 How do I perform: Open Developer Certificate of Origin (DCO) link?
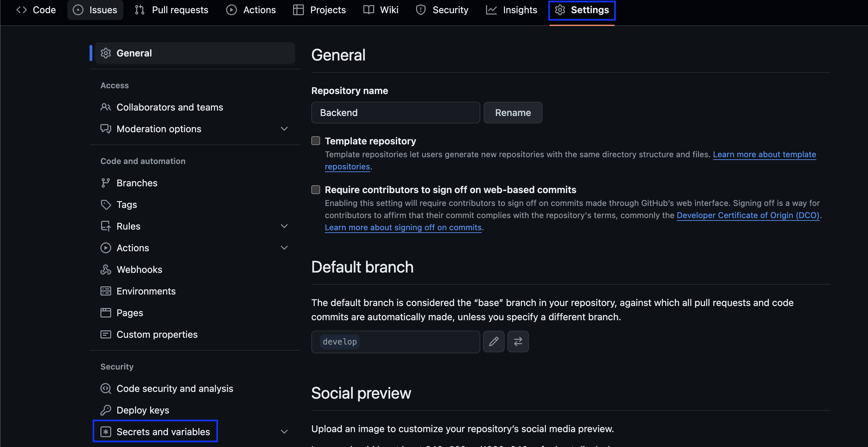tap(748, 215)
